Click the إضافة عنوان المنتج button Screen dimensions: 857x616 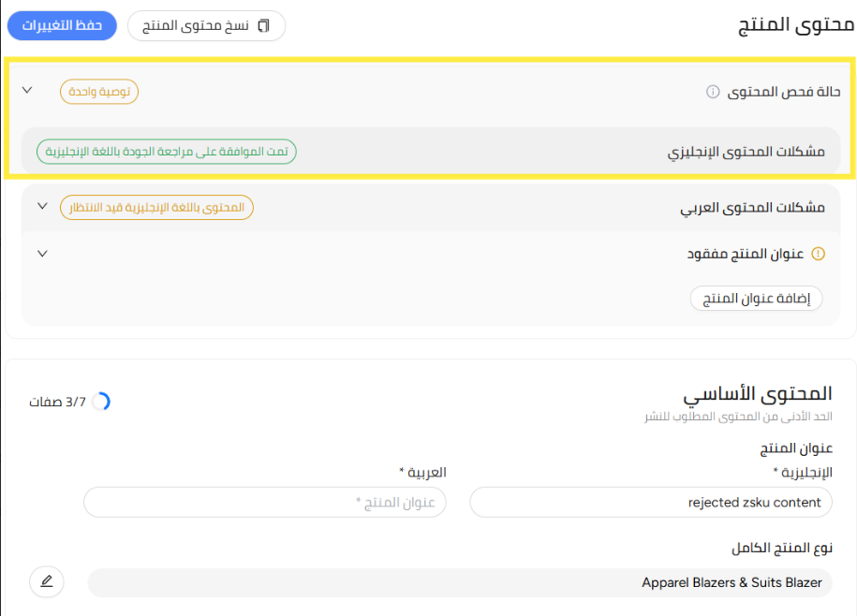(x=756, y=299)
